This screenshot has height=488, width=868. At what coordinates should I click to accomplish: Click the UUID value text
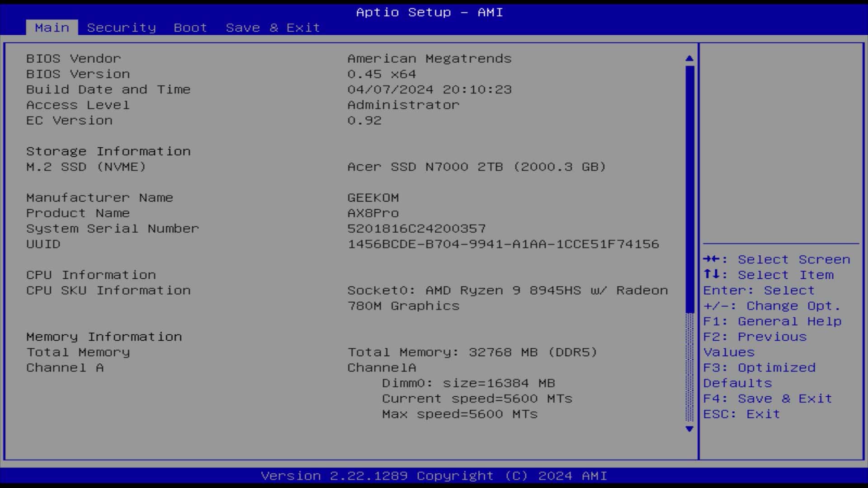503,244
